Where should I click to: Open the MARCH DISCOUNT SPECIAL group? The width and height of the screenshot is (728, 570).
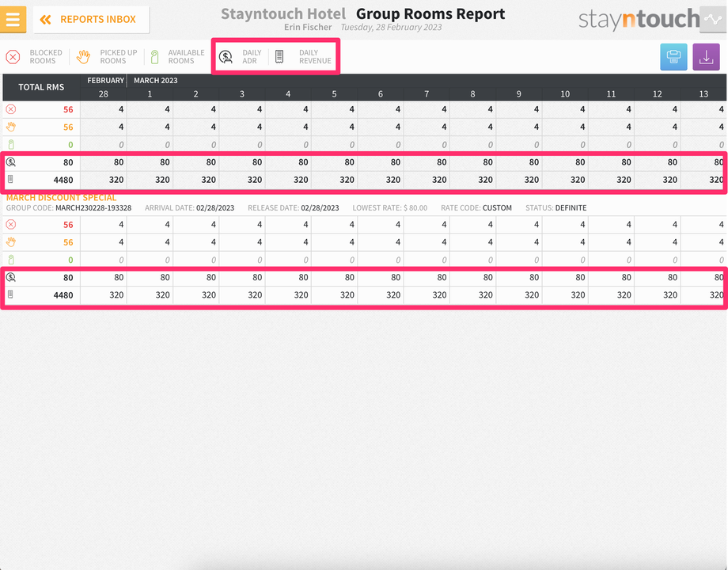coord(61,198)
